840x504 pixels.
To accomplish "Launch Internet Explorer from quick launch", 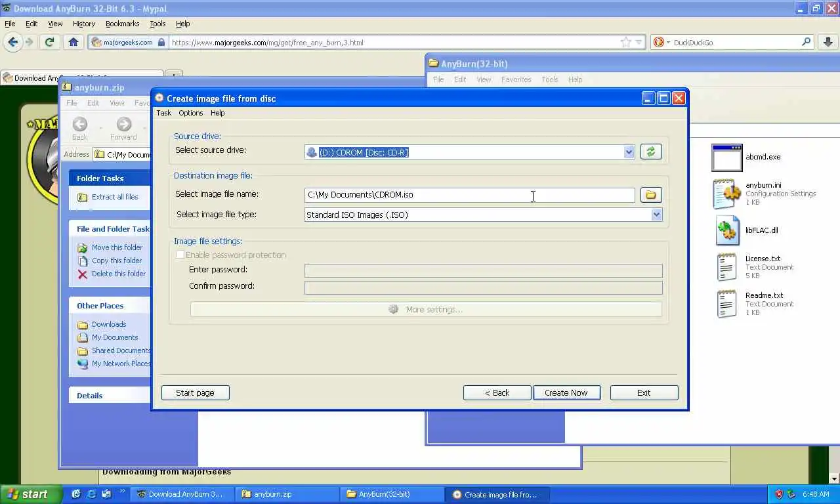I will tap(91, 494).
